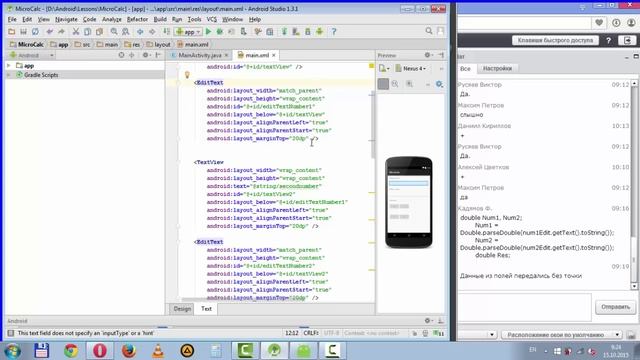
Task: Click the editor vertical scrollbar
Action: (x=373, y=124)
